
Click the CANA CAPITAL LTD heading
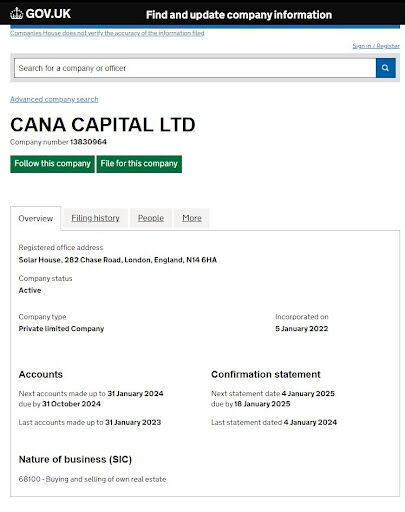103,125
